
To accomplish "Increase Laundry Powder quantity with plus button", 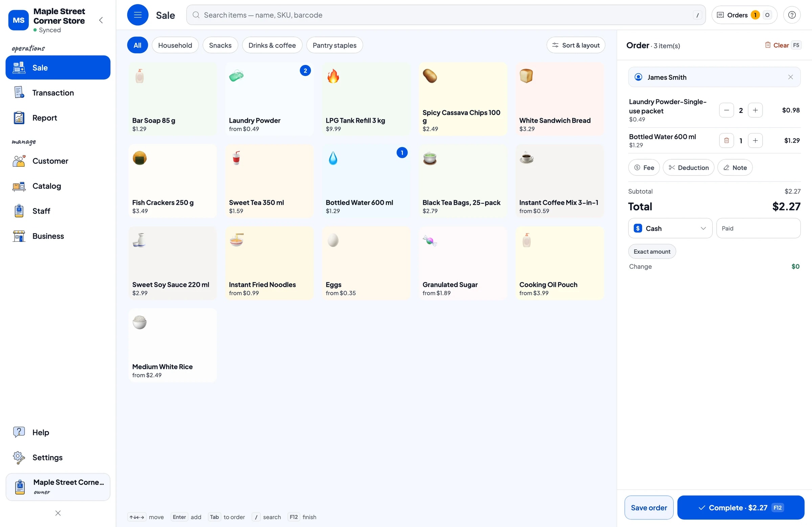I will (x=755, y=111).
